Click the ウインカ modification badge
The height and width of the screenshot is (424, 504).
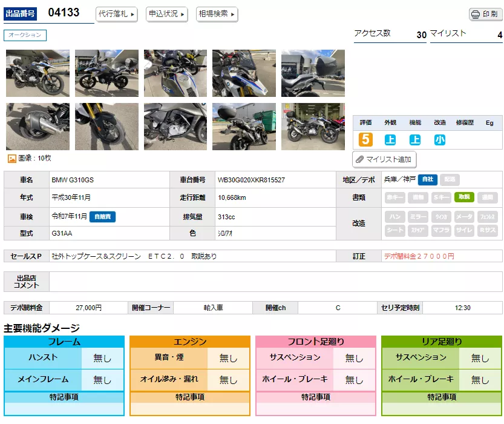(441, 217)
